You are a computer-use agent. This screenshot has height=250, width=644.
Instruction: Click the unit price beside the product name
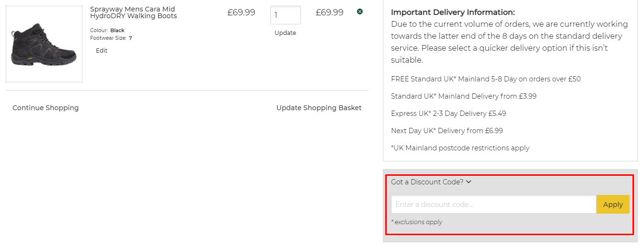pyautogui.click(x=241, y=12)
